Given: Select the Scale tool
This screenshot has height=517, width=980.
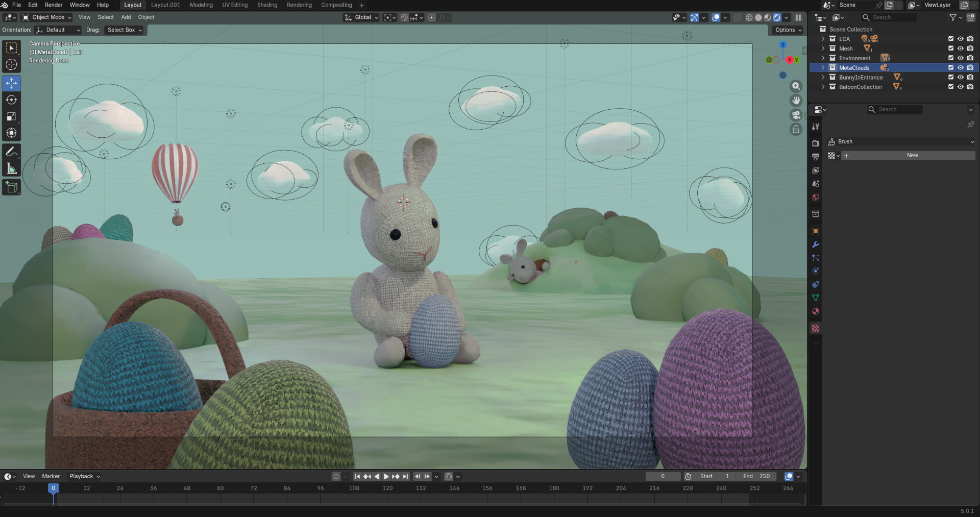Looking at the screenshot, I should tap(11, 116).
